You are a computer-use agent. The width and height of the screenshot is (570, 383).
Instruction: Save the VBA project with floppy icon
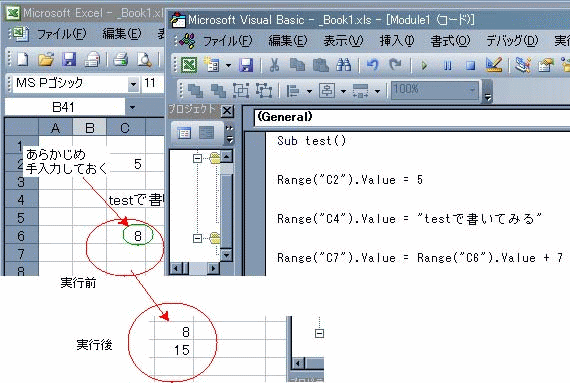pos(246,65)
